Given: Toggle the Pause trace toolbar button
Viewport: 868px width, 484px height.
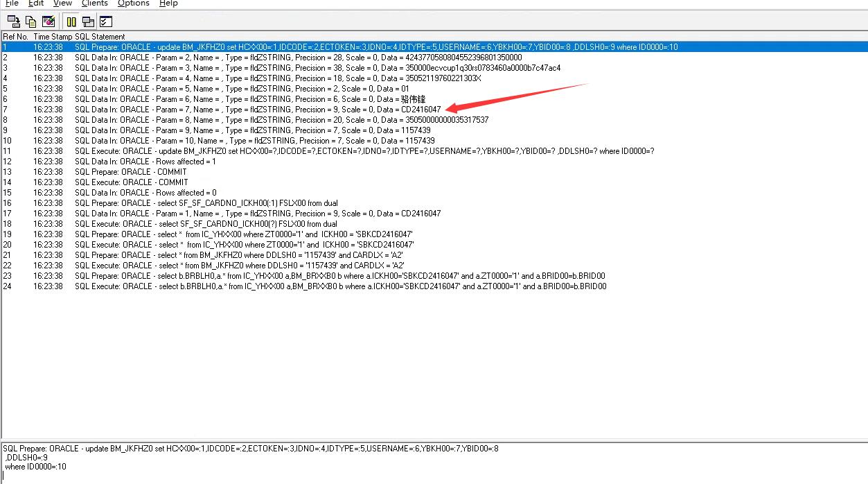Looking at the screenshot, I should point(71,21).
